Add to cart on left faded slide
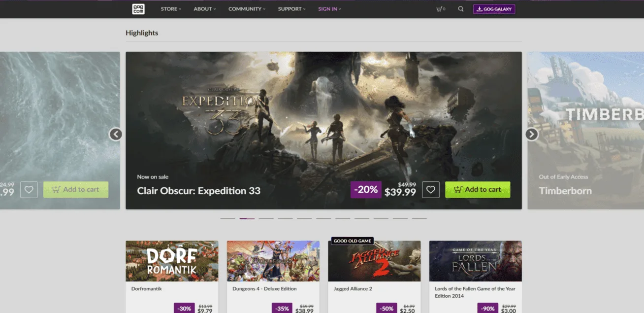The width and height of the screenshot is (644, 313). coord(76,190)
